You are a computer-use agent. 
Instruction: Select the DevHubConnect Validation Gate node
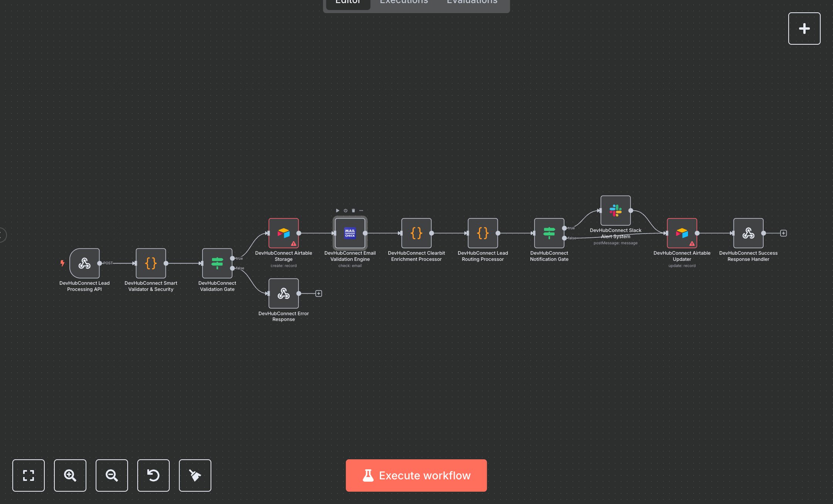click(x=217, y=263)
